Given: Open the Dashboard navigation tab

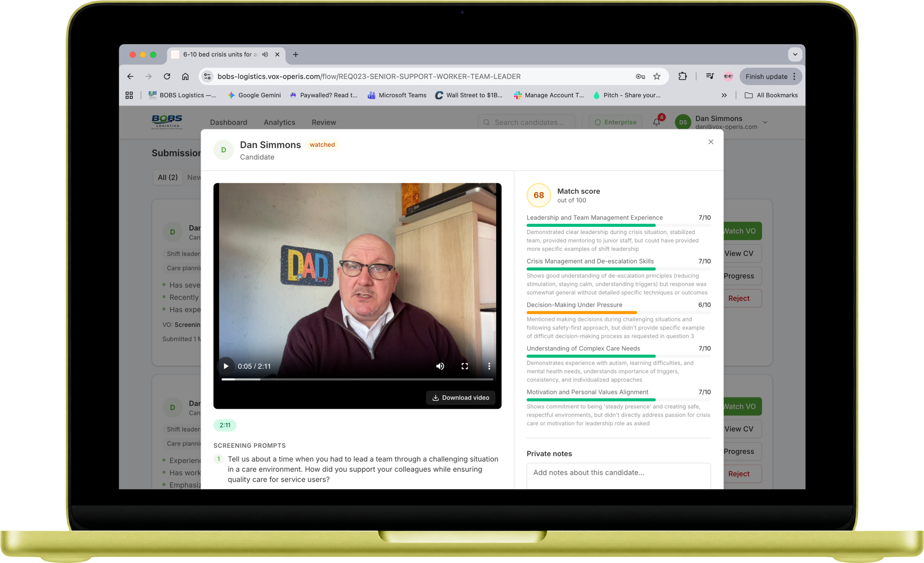Looking at the screenshot, I should (x=228, y=122).
